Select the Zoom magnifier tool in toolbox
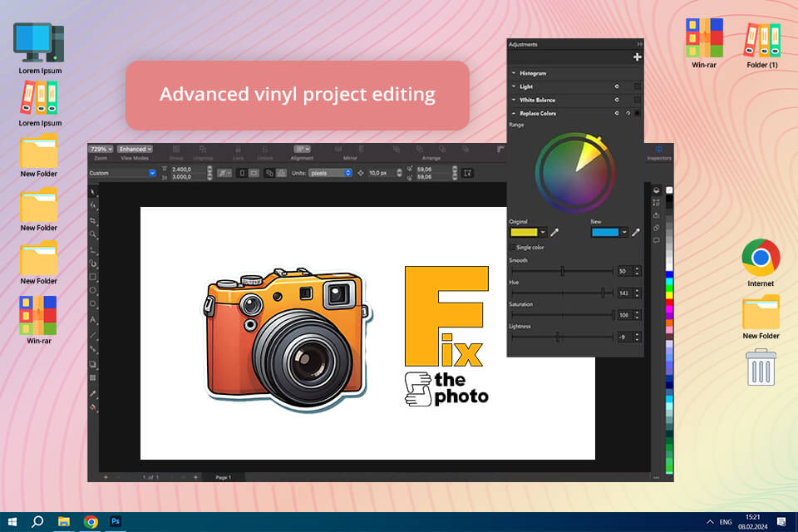Viewport: 798px width, 532px height. [92, 234]
